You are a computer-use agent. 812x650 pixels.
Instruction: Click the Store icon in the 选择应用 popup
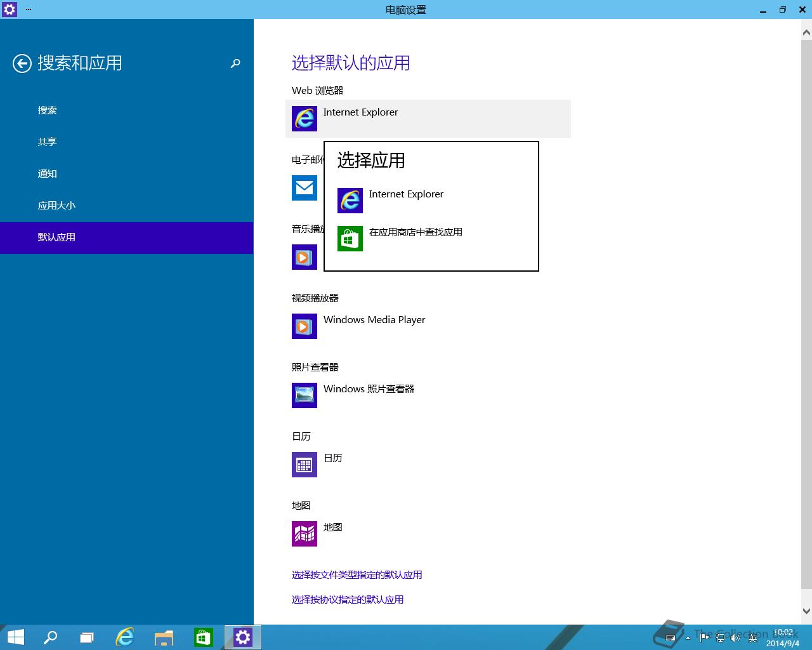(x=350, y=239)
